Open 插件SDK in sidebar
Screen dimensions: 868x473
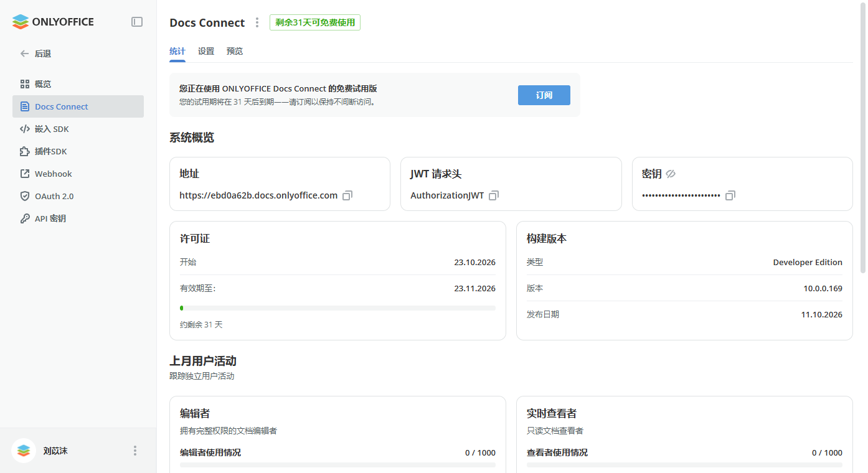(x=78, y=151)
